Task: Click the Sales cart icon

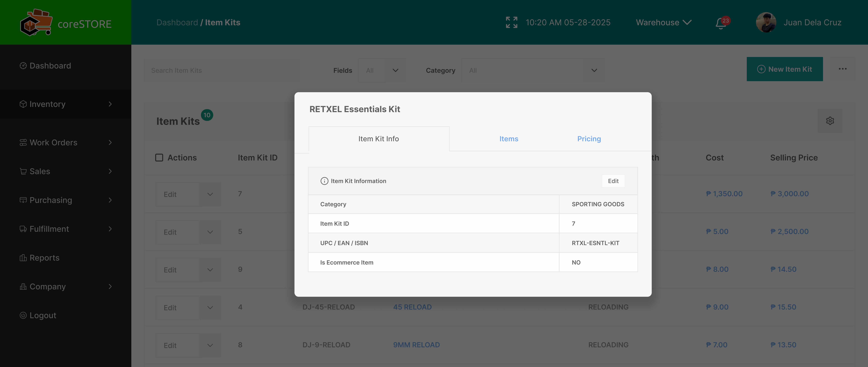Action: (23, 171)
